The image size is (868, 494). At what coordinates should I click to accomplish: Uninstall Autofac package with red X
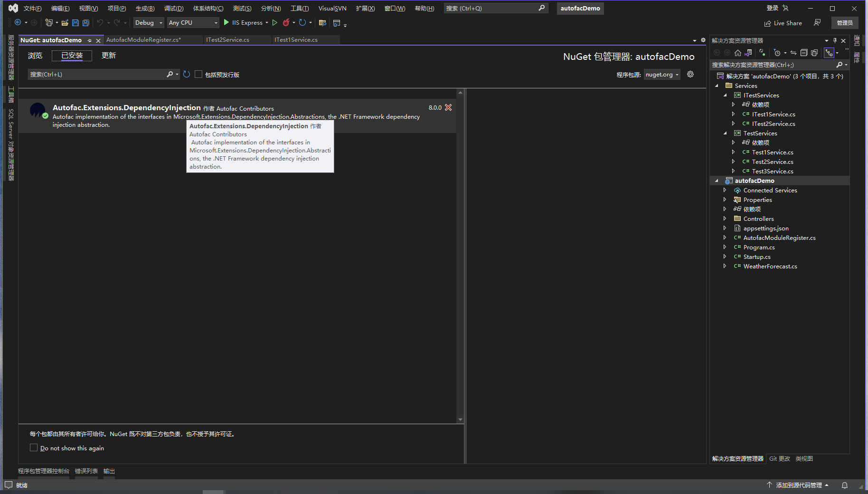[x=448, y=107]
